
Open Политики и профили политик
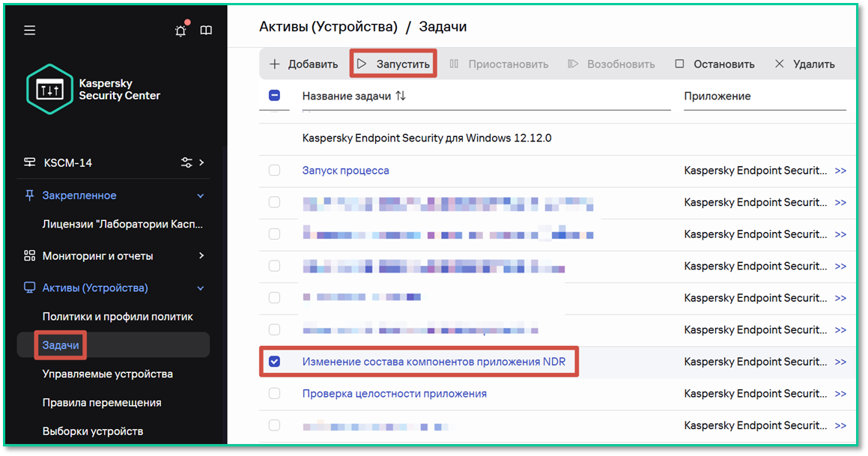pos(118,317)
